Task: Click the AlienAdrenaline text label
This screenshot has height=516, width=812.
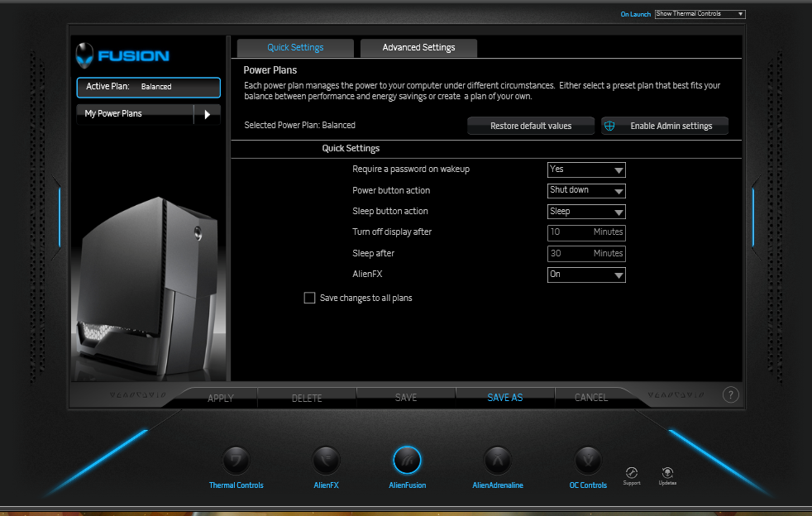Action: pyautogui.click(x=498, y=485)
